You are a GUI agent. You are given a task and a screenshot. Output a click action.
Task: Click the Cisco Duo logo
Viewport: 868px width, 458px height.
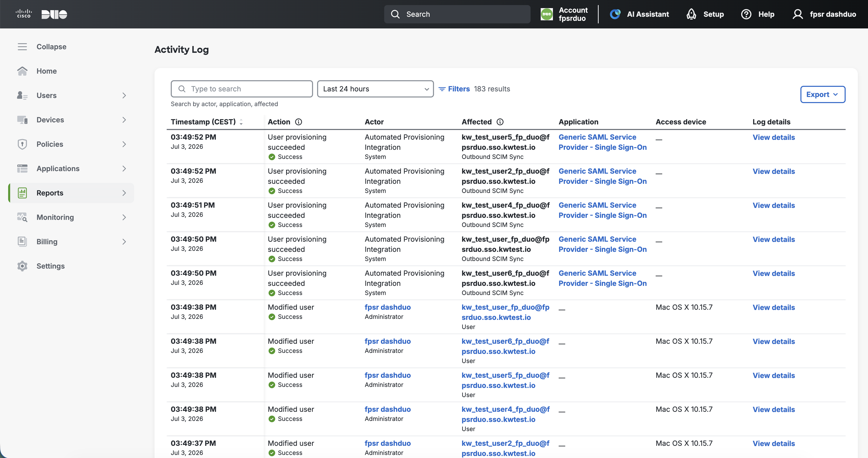point(41,14)
